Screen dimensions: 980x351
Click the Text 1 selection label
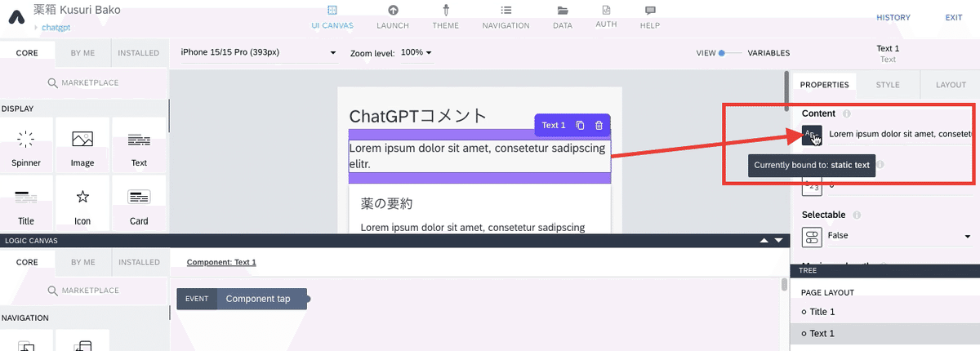[554, 125]
